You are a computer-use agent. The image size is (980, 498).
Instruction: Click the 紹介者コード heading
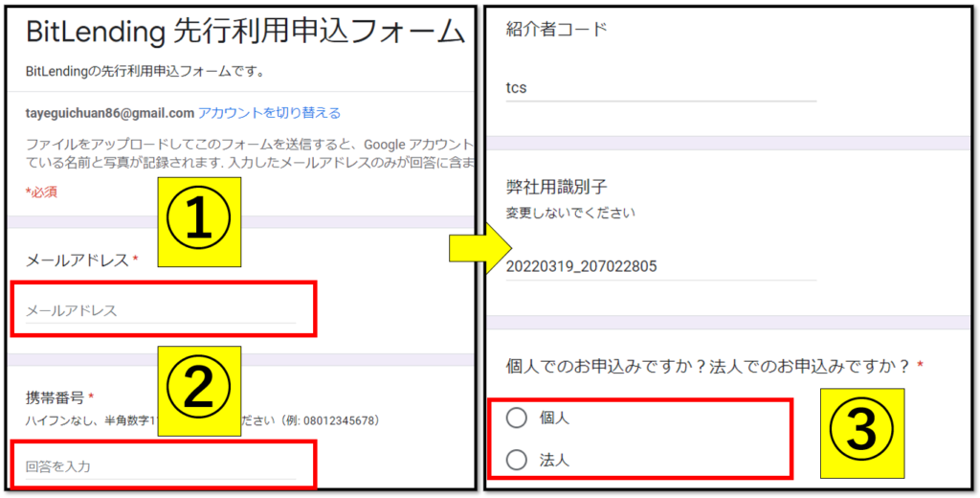click(x=556, y=29)
